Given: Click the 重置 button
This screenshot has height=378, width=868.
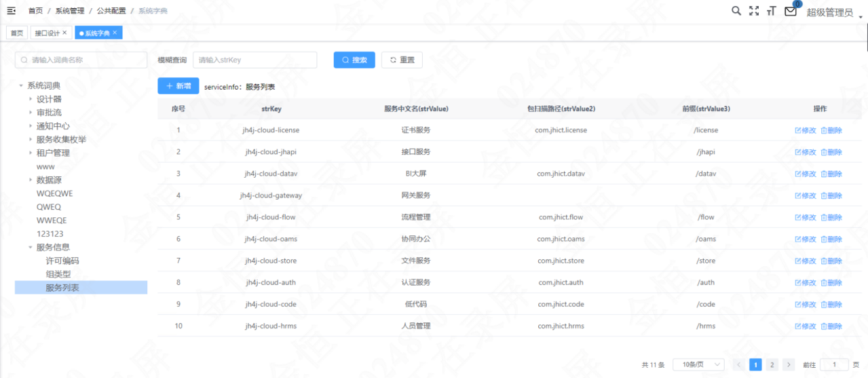Looking at the screenshot, I should (402, 60).
